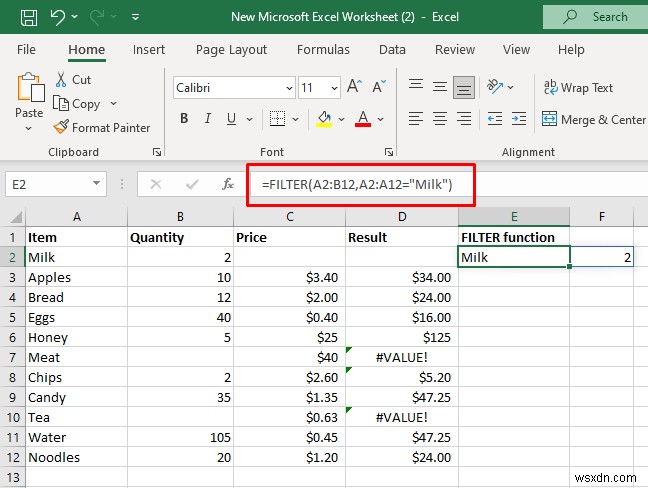The width and height of the screenshot is (648, 488).
Task: Click the Paste clipboard icon
Action: click(30, 88)
